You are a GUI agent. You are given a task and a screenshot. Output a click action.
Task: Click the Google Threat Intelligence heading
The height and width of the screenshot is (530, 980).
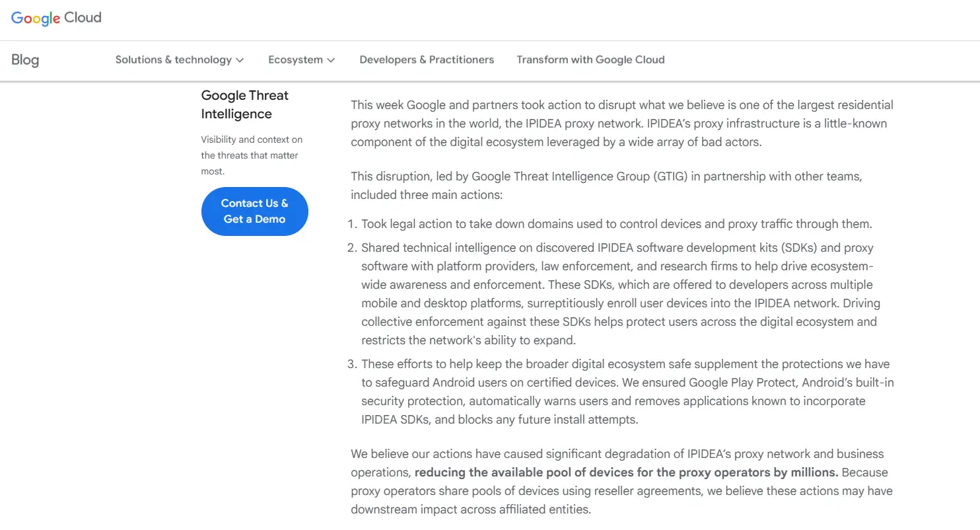pyautogui.click(x=245, y=104)
